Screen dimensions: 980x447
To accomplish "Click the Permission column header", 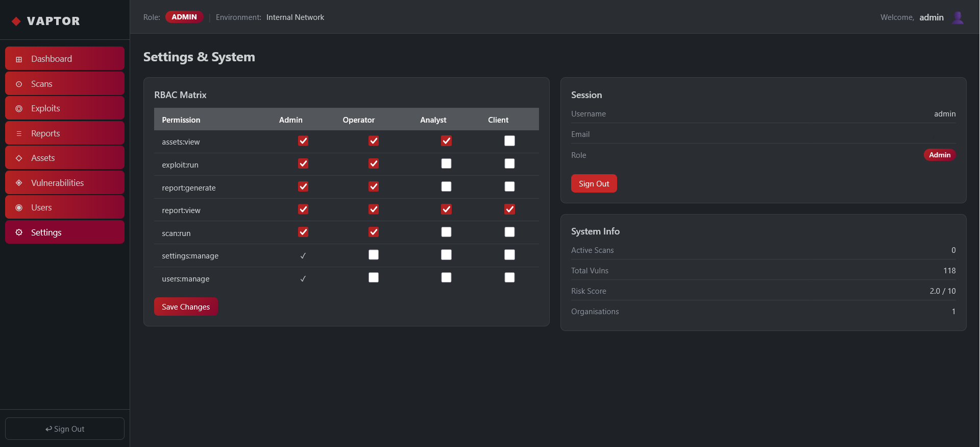I will 181,120.
